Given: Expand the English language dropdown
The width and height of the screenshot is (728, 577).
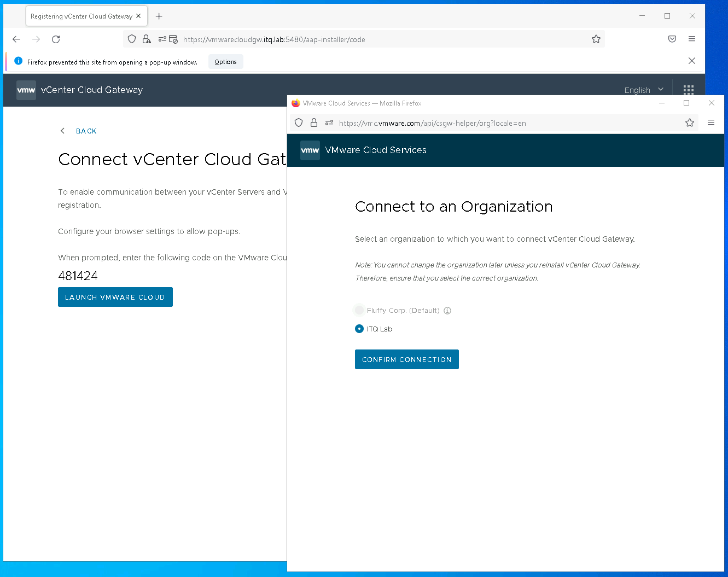Looking at the screenshot, I should 644,90.
